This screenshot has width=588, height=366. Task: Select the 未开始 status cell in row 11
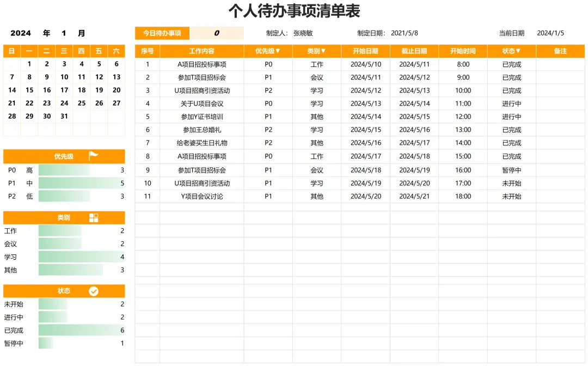tap(512, 196)
